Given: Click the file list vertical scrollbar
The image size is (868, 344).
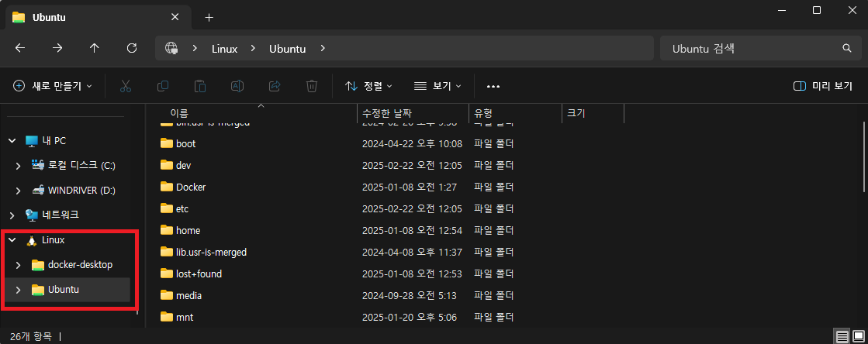Looking at the screenshot, I should point(865,157).
